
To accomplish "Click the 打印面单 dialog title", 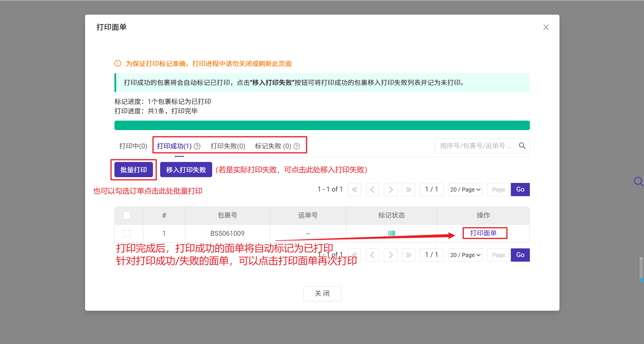I will [112, 27].
